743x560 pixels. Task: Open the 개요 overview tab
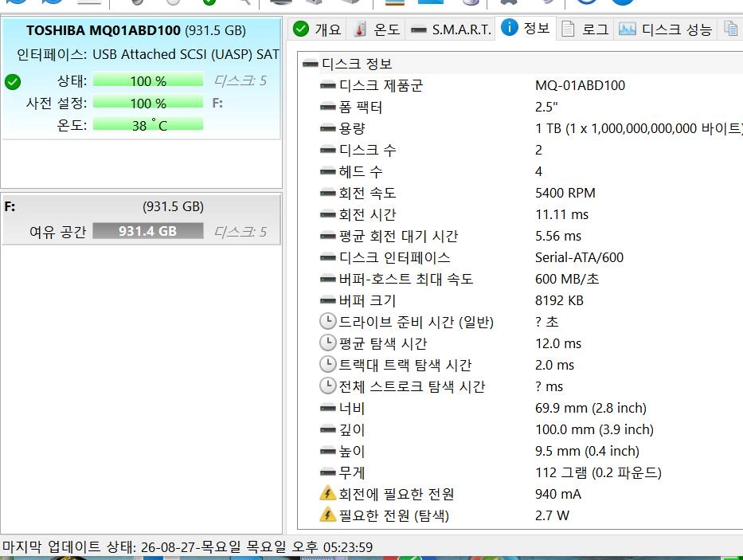tap(317, 29)
